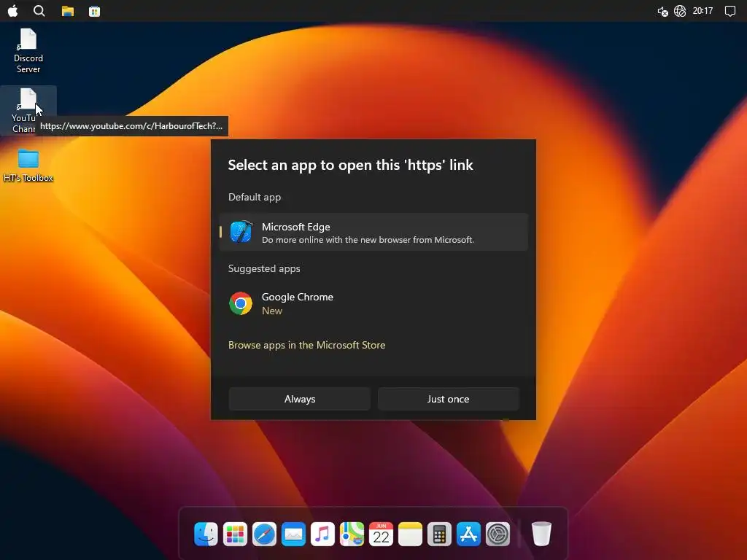This screenshot has width=747, height=560.
Task: Select the Discord Server desktop shortcut
Action: click(28, 51)
